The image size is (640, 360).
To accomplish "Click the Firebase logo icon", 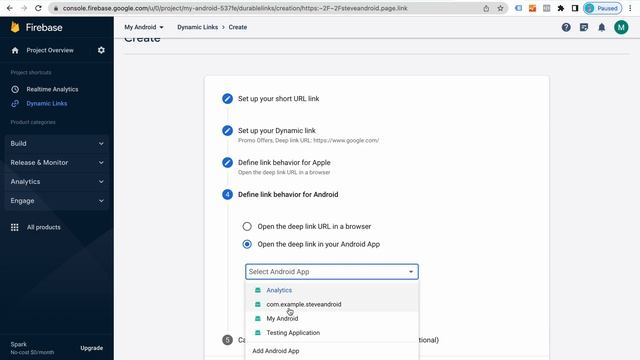I will [15, 27].
